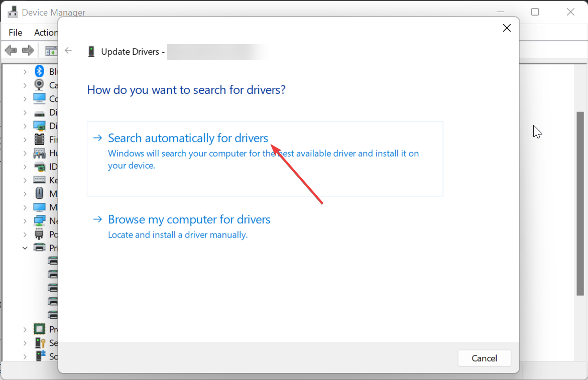Click the Device Manager title bar icon
This screenshot has width=588, height=380.
tap(13, 12)
